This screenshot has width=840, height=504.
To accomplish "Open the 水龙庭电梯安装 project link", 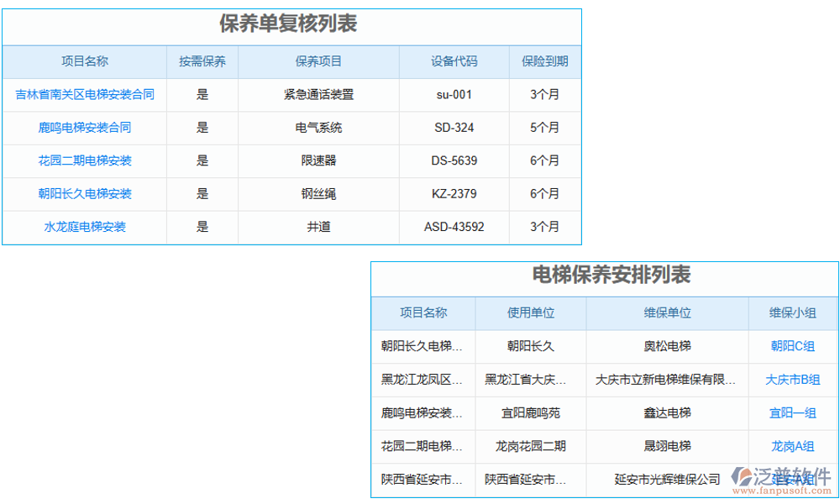I will click(x=84, y=227).
